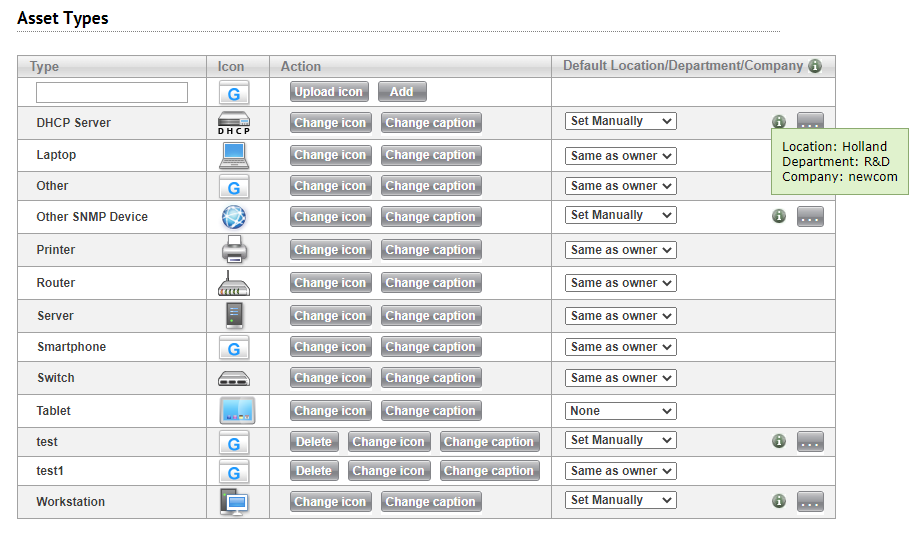This screenshot has width=921, height=540.
Task: Click the Tablet asset icon
Action: pyautogui.click(x=237, y=411)
